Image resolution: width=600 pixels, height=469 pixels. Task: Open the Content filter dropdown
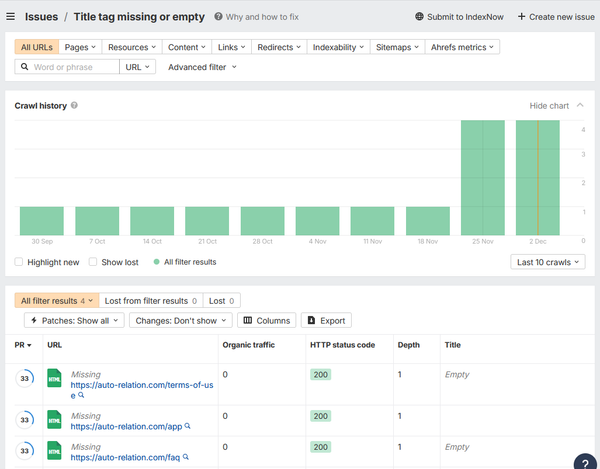187,47
